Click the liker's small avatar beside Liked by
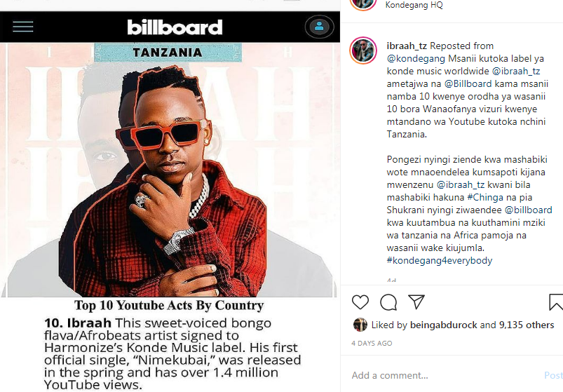Screen dimensions: 563x392 (360, 325)
